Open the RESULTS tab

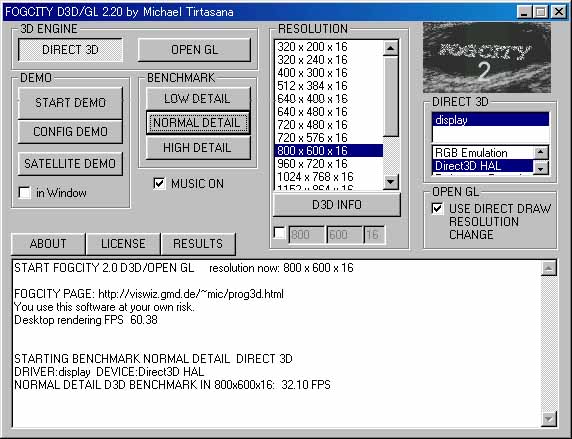click(x=198, y=243)
